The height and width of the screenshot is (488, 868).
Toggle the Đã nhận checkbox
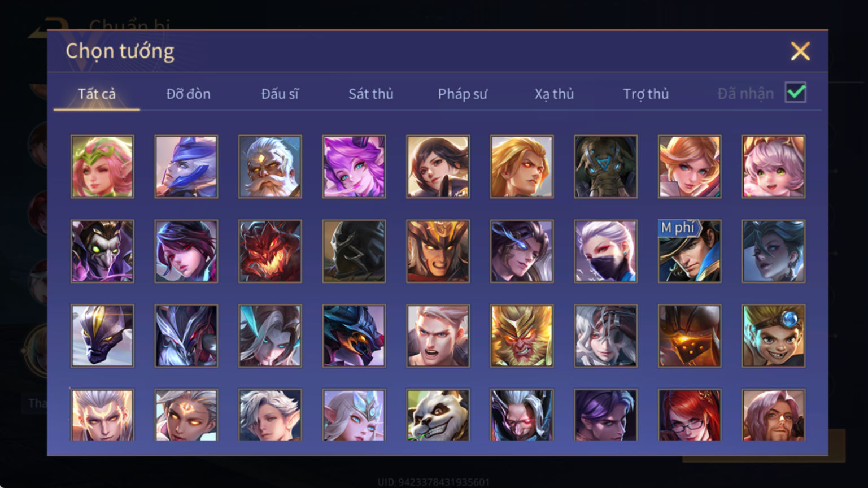(x=796, y=93)
